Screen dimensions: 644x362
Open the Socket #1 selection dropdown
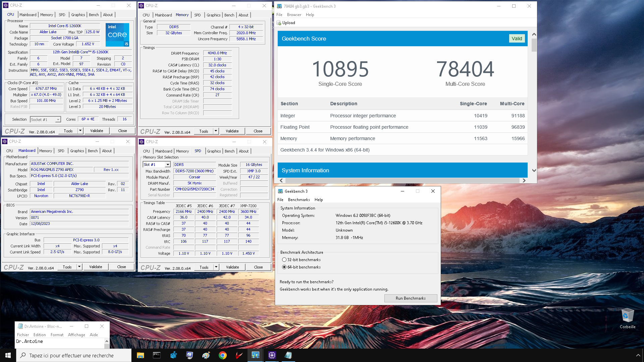(58, 120)
